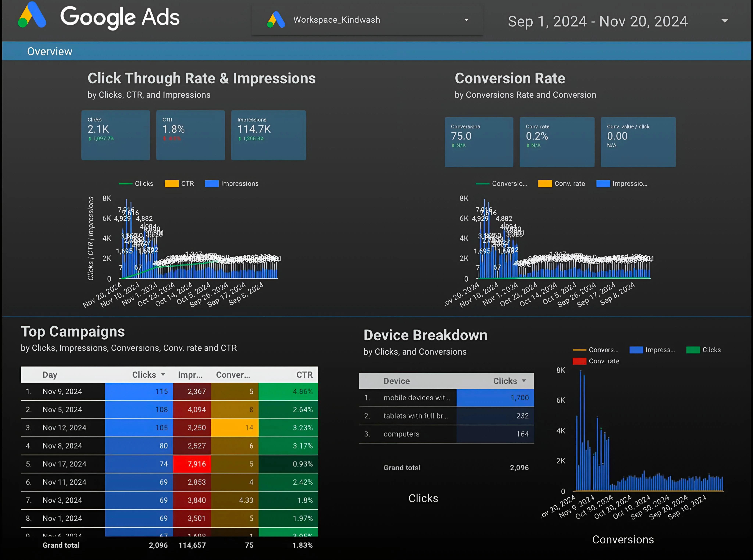Select the Nov 17, 2024 row date
753x560 pixels.
(65, 464)
